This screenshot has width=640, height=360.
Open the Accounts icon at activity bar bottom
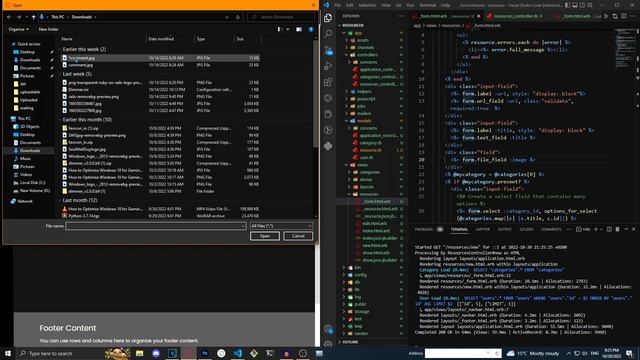click(328, 329)
